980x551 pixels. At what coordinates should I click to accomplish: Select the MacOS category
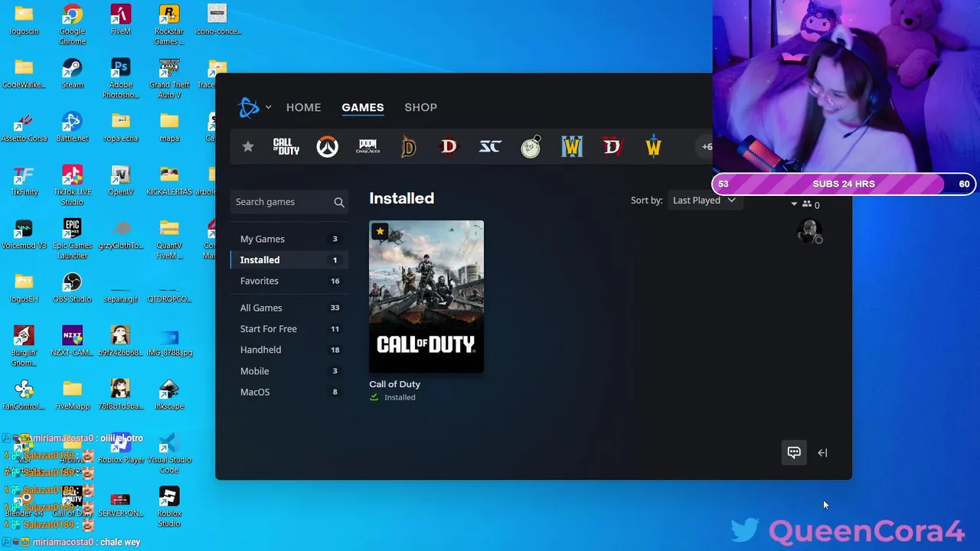[289, 392]
